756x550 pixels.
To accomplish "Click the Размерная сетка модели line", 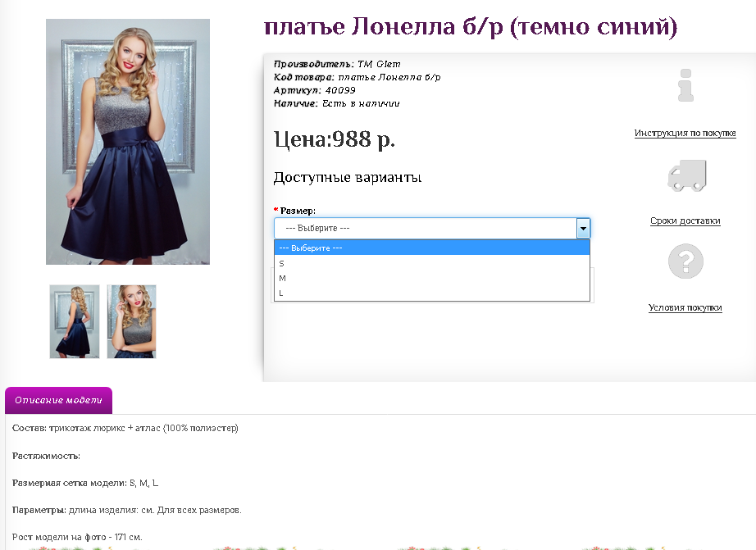I will 85,483.
